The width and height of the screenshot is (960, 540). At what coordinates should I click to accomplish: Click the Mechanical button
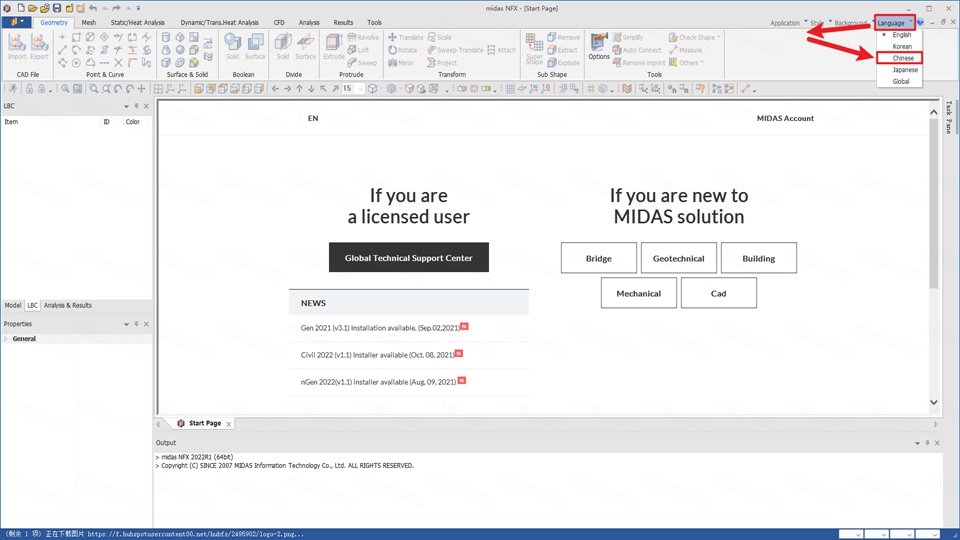click(639, 293)
